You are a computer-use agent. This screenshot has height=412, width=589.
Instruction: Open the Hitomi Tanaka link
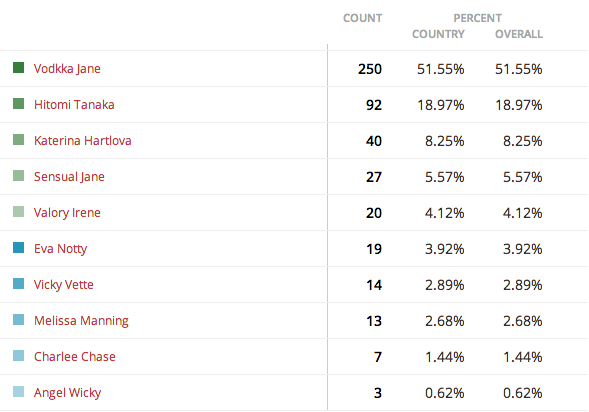pos(74,104)
